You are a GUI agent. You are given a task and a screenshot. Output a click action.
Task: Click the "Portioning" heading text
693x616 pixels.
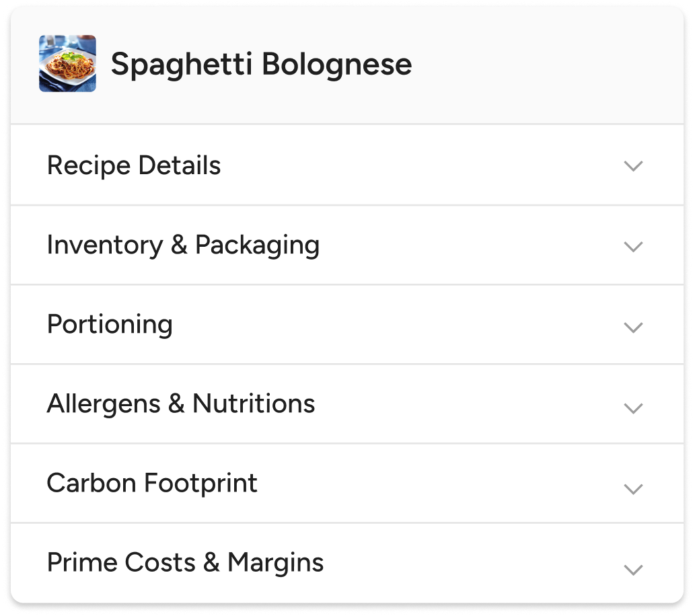point(110,325)
